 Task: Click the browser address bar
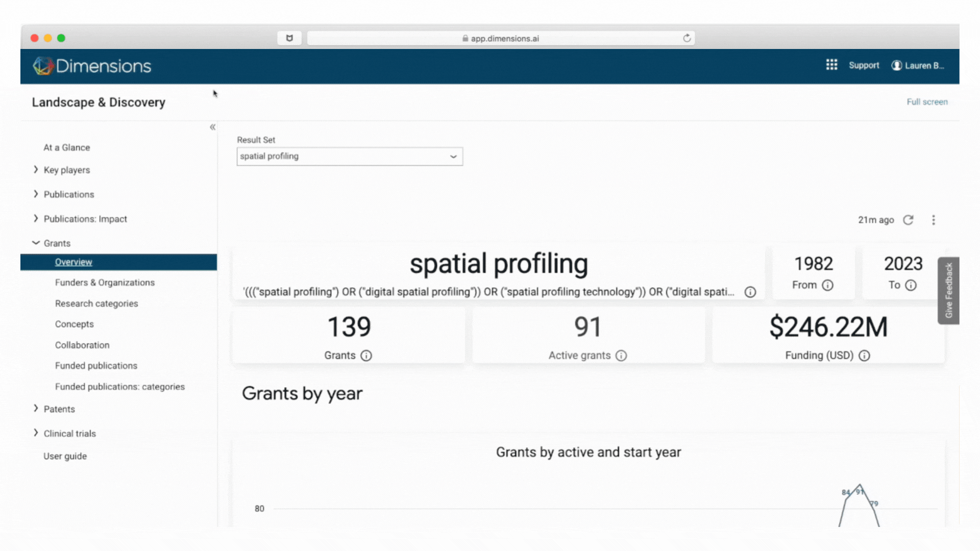tap(500, 38)
